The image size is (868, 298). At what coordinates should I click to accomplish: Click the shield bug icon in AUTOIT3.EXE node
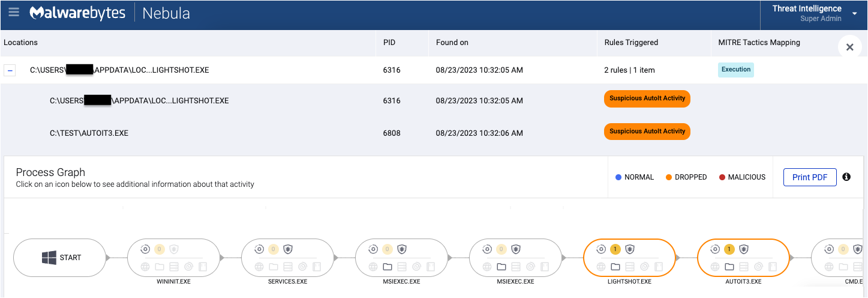coord(744,249)
